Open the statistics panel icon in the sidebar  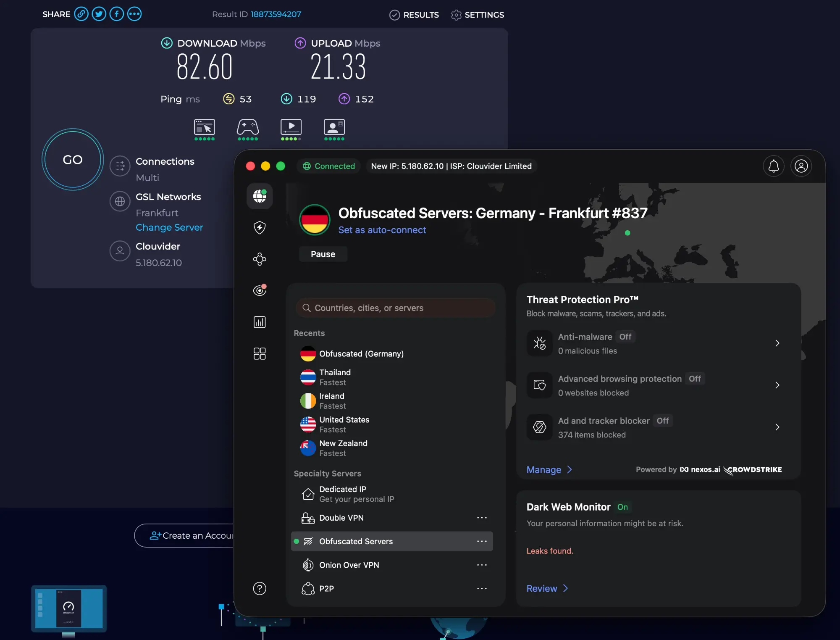click(260, 322)
